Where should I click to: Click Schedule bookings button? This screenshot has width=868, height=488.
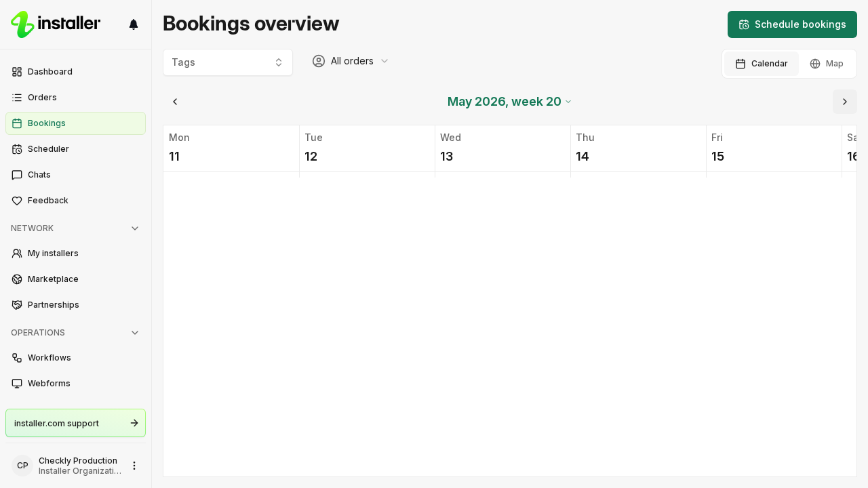click(x=792, y=24)
